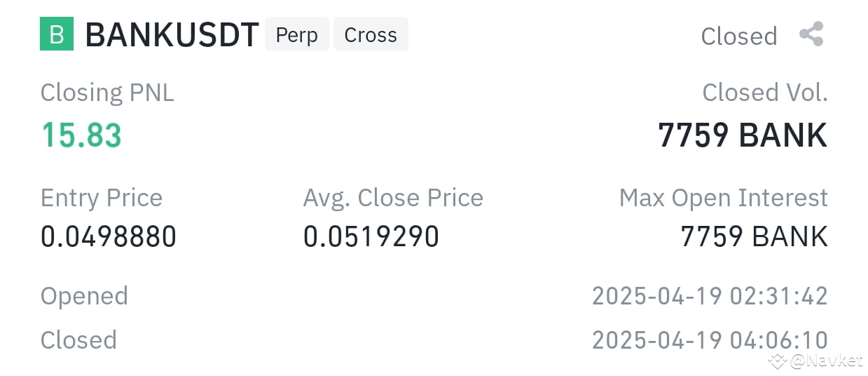The height and width of the screenshot is (376, 868).
Task: Click the Opened row label
Action: click(x=84, y=296)
